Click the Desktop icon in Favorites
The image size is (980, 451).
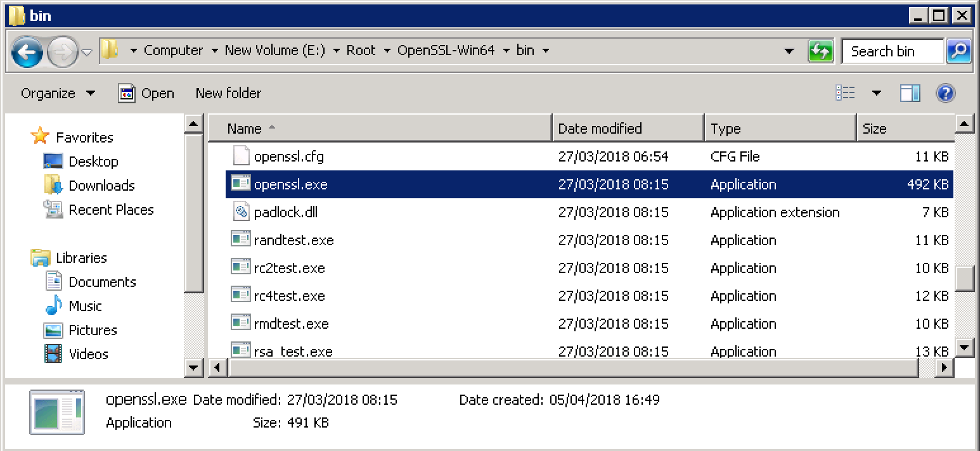click(x=53, y=161)
